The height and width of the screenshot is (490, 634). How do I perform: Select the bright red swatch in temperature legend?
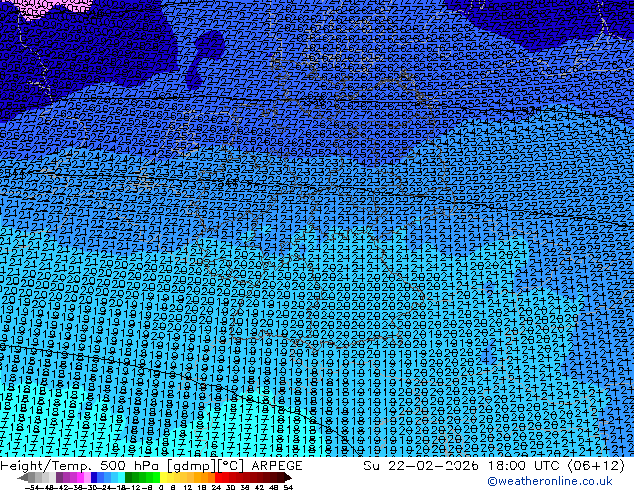(x=218, y=477)
